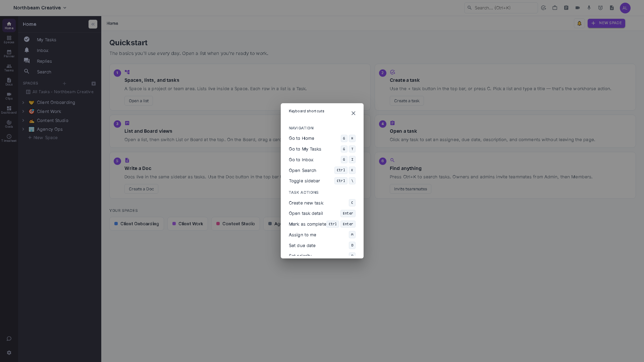Open the Northbeam Creative workspace dropdown
Screen dimensions: 644x362
40,8
